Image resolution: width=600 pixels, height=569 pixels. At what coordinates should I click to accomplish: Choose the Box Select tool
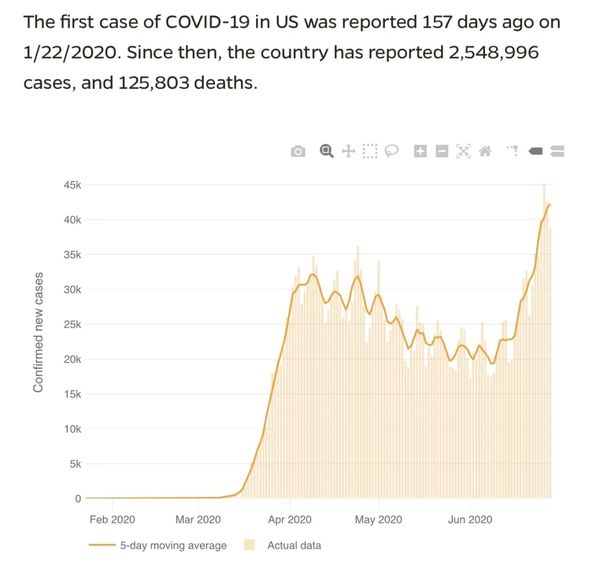coord(370,151)
